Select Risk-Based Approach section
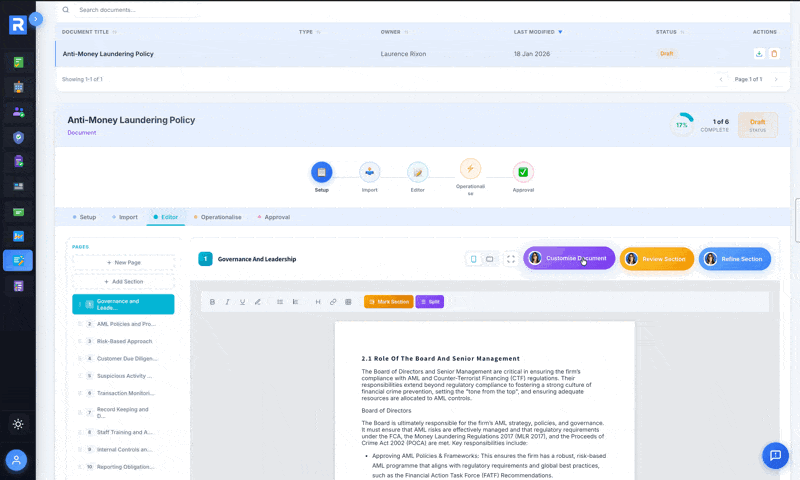The width and height of the screenshot is (800, 480). pos(123,341)
